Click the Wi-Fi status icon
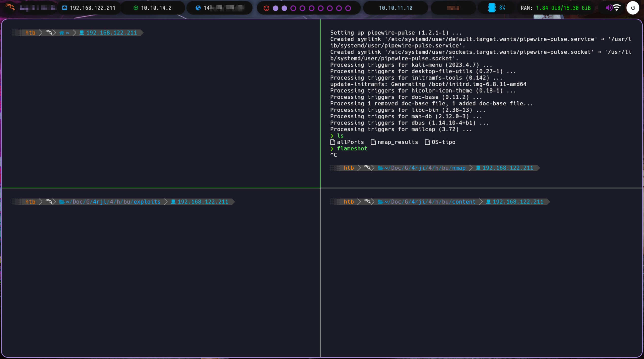Screen dimensions: 644x359 click(617, 8)
